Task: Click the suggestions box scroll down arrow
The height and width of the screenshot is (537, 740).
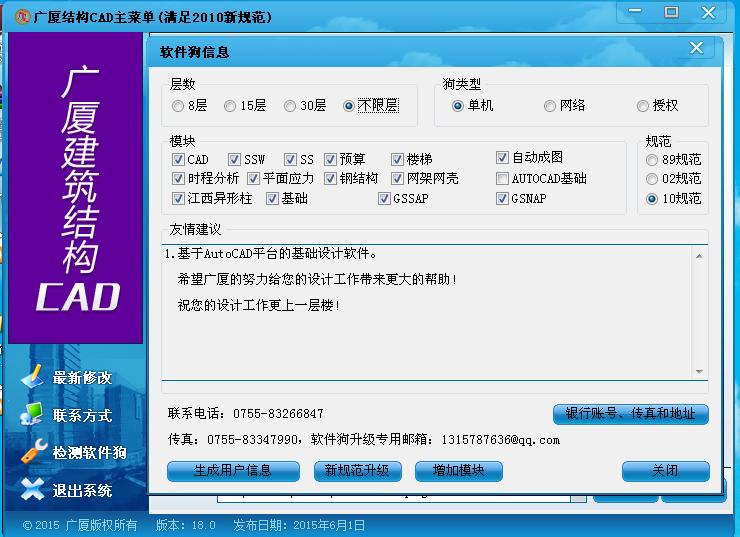Action: coord(699,372)
